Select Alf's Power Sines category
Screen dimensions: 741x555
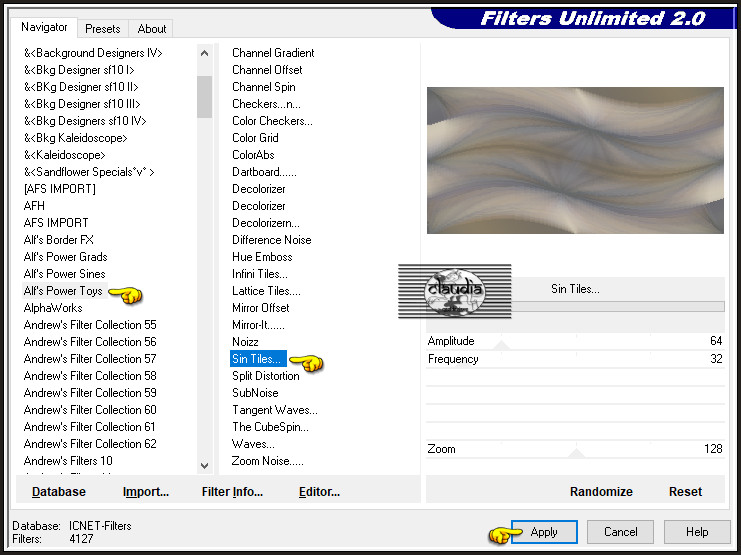tap(64, 274)
